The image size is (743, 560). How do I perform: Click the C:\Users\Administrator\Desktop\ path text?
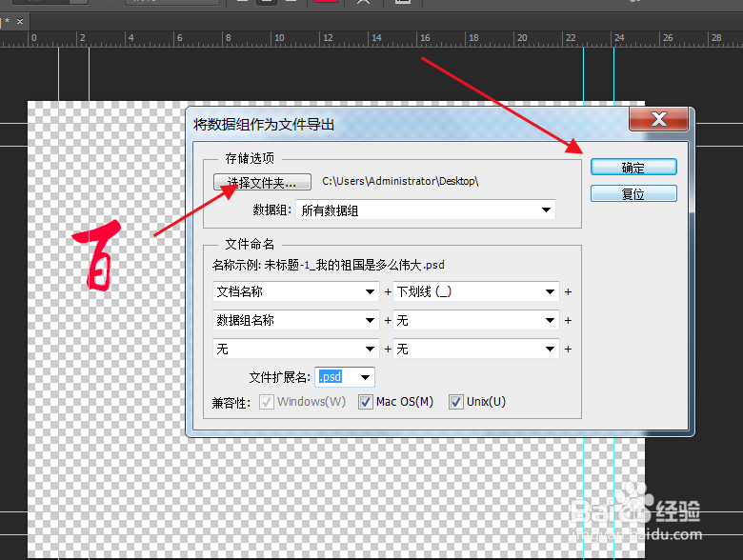(400, 182)
